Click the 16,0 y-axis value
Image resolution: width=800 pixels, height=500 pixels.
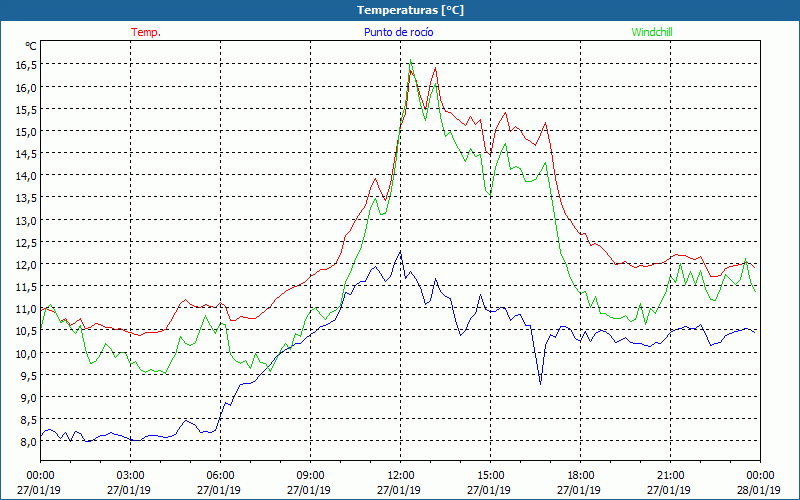click(x=26, y=87)
